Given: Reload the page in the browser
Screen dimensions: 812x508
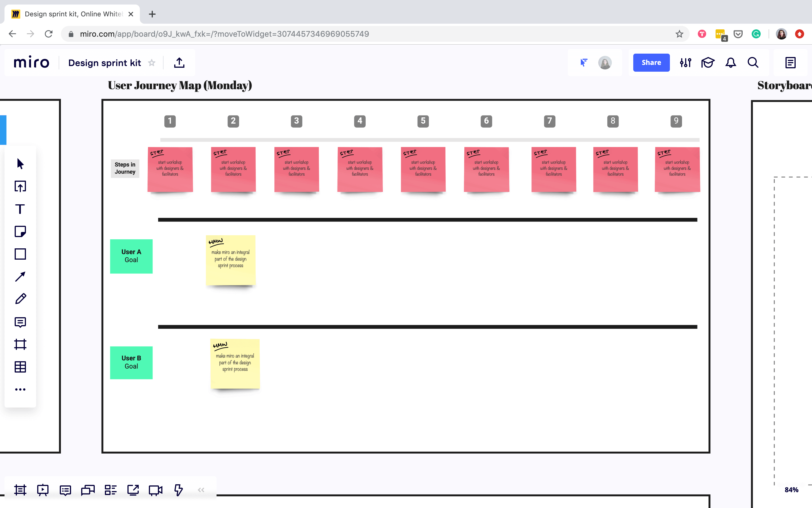Looking at the screenshot, I should coord(49,34).
